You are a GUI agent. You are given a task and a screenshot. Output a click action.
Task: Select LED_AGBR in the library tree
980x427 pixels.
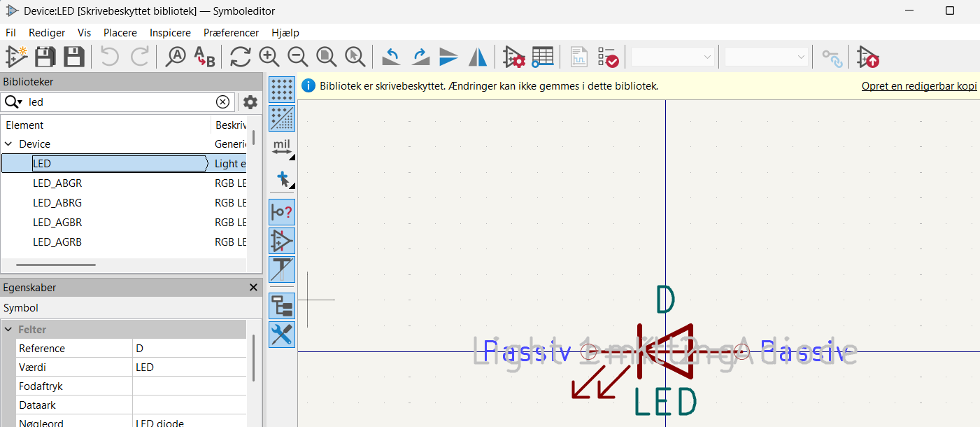coord(57,223)
